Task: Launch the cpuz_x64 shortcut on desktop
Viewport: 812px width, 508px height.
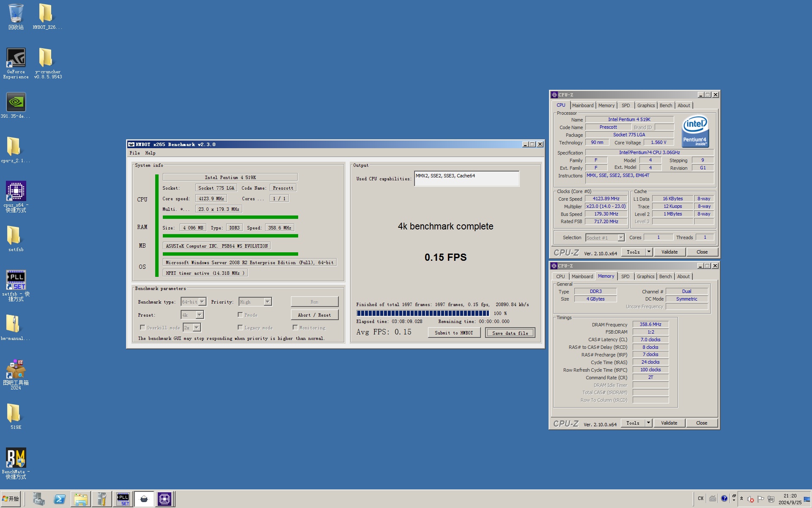Action: [x=16, y=196]
